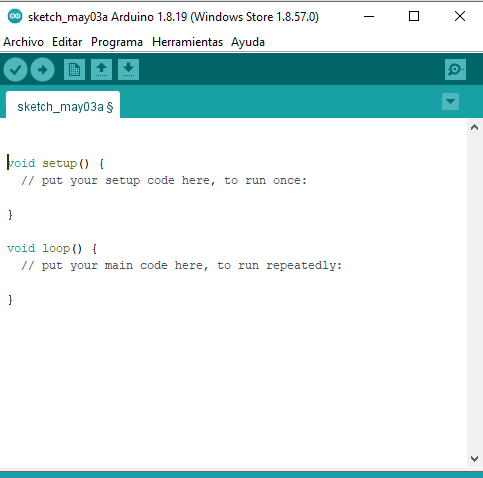Click the 'put your main code here' comment
483x478 pixels.
181,265
